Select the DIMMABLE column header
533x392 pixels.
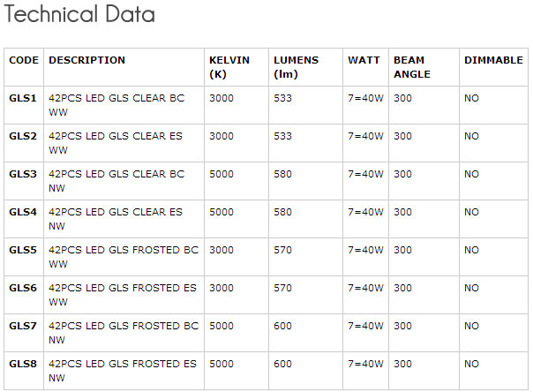492,60
